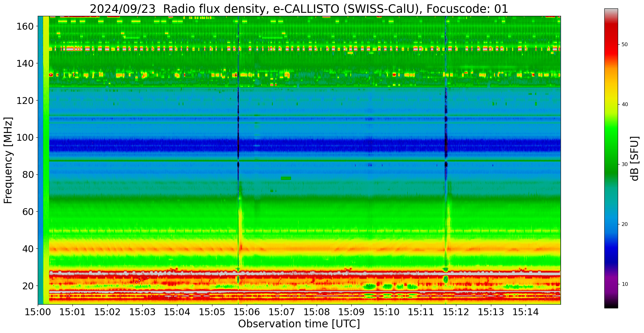The image size is (644, 333).
Task: Click the 'Frequency [MHz]' y-axis label
Action: 8,160
